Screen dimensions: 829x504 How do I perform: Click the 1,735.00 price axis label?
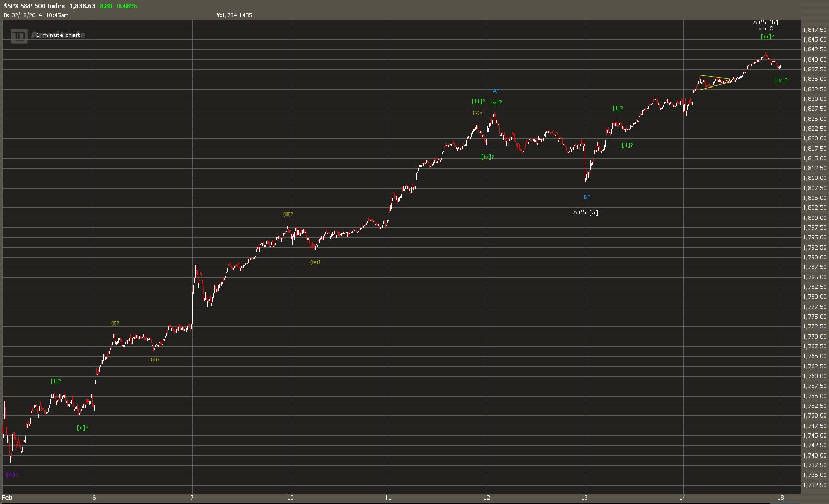(x=815, y=475)
